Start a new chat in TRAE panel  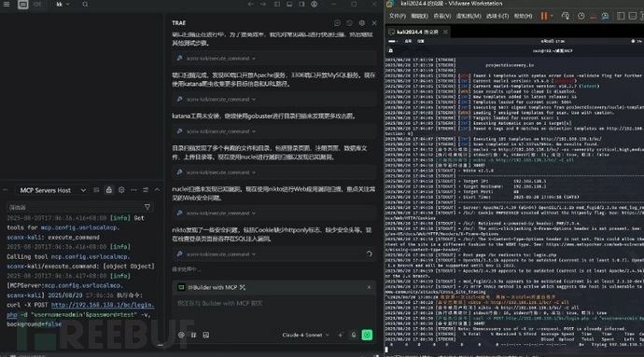point(337,23)
